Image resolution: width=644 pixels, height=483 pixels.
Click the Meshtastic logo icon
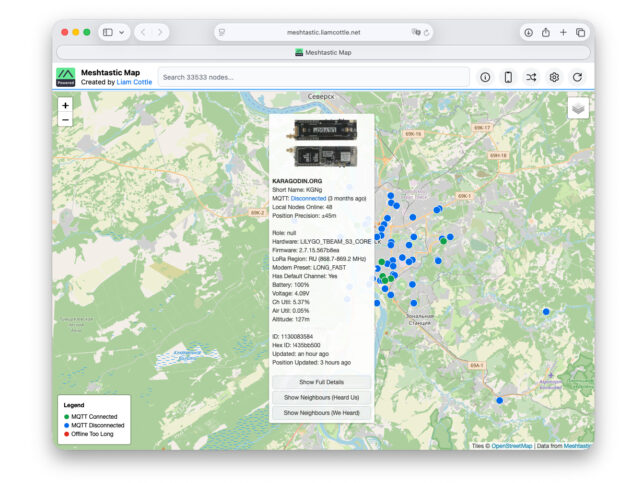pos(66,77)
